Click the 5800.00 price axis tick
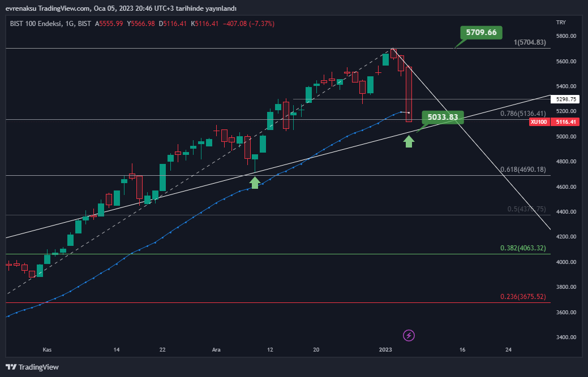 pos(566,36)
